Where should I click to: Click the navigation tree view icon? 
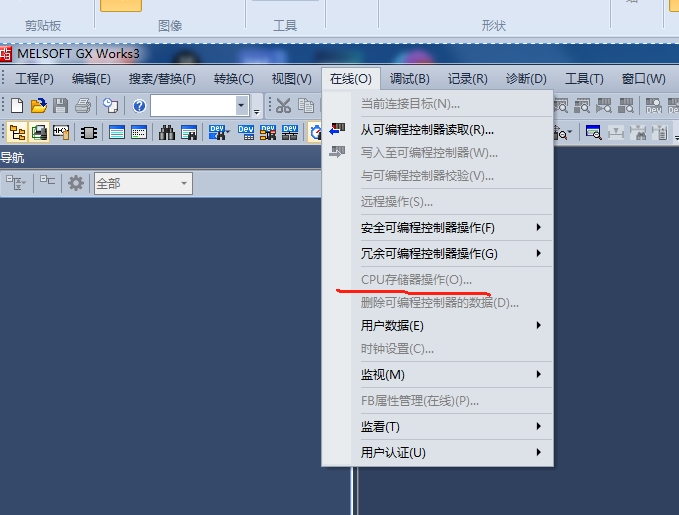16,132
